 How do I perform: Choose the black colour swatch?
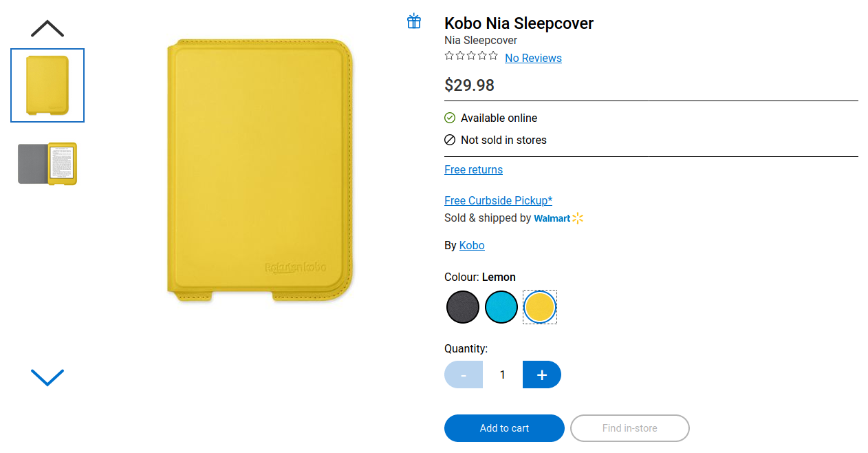click(x=463, y=307)
